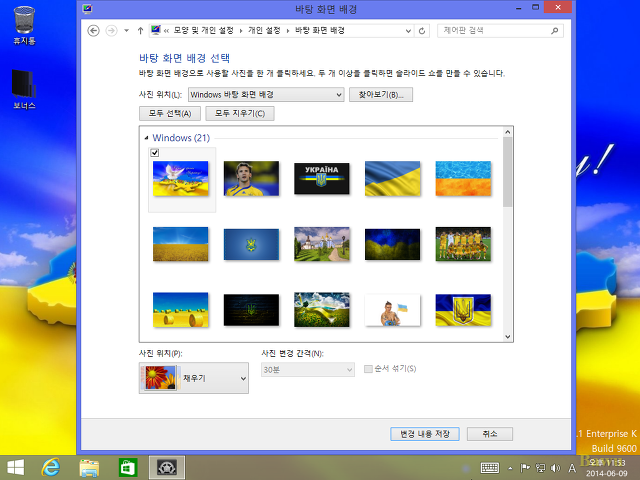Open Windows Store from taskbar

128,468
